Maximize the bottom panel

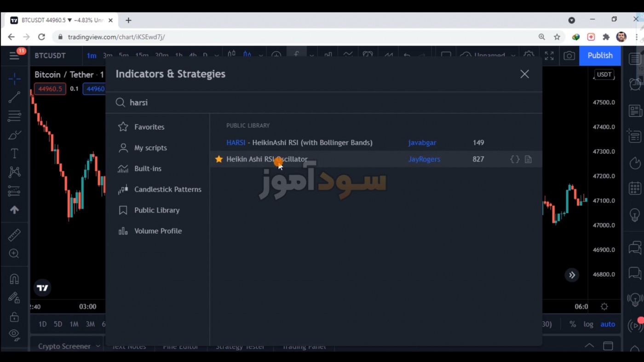coord(608,346)
